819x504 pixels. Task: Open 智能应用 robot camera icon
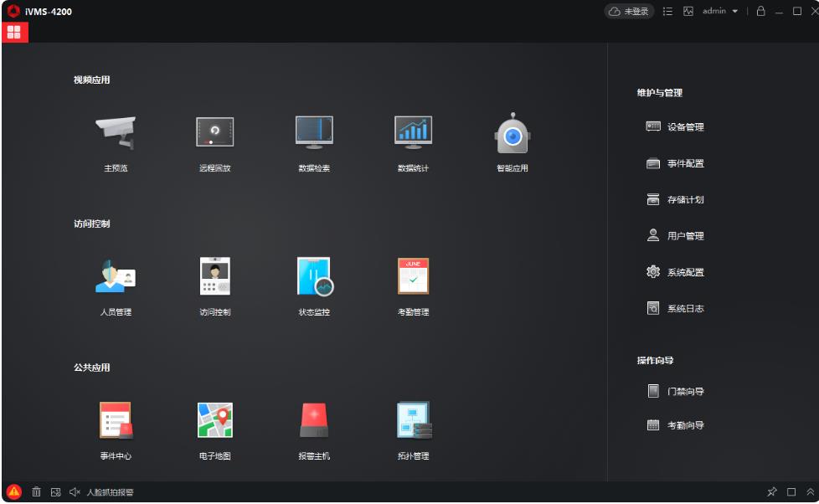(513, 133)
